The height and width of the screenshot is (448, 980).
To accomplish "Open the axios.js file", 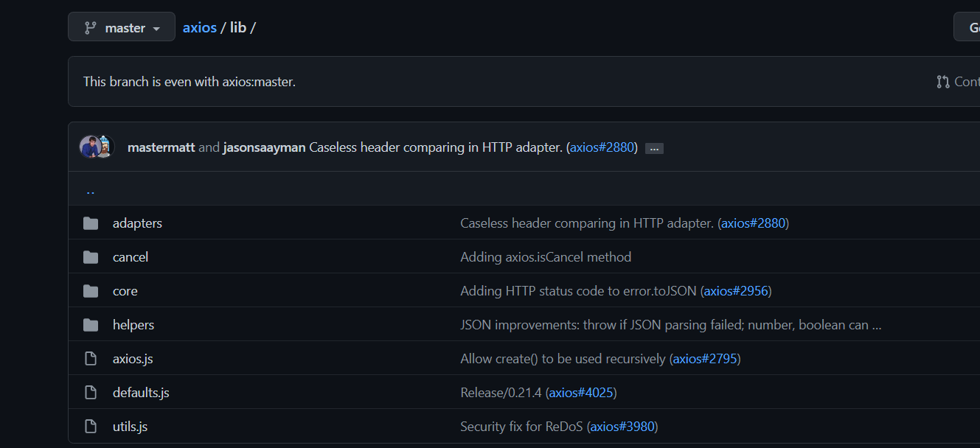I will click(x=133, y=359).
